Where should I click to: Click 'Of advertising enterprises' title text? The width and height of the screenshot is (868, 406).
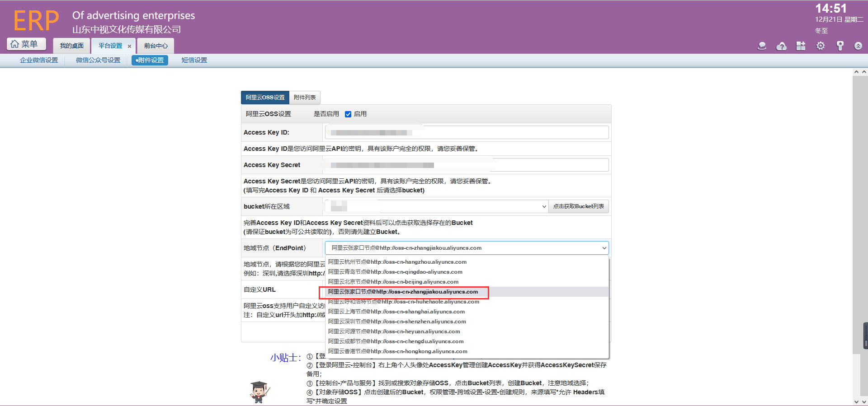134,15
